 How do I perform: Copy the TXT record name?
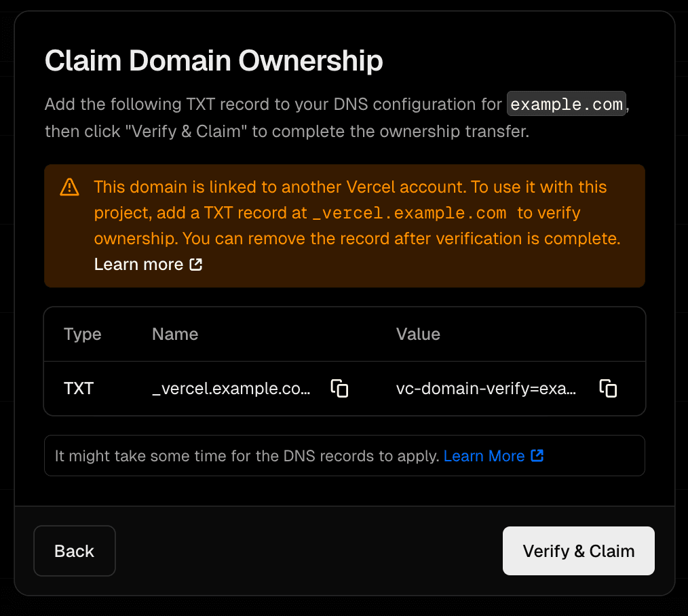click(339, 389)
